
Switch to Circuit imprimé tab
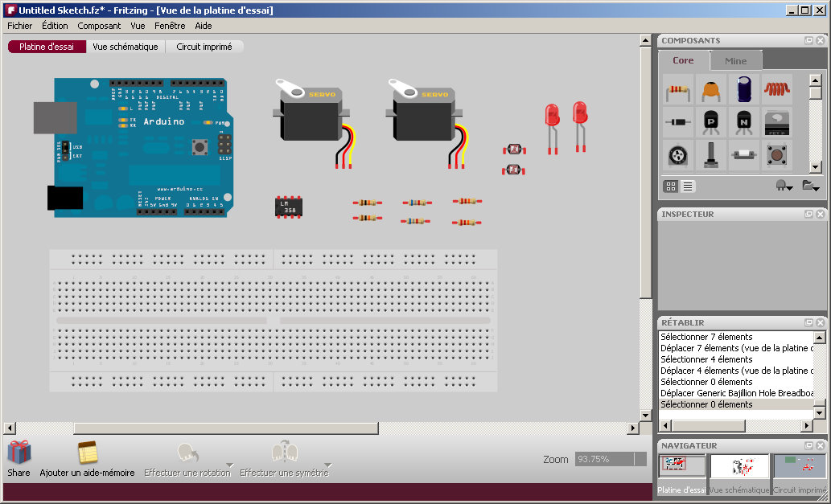204,47
